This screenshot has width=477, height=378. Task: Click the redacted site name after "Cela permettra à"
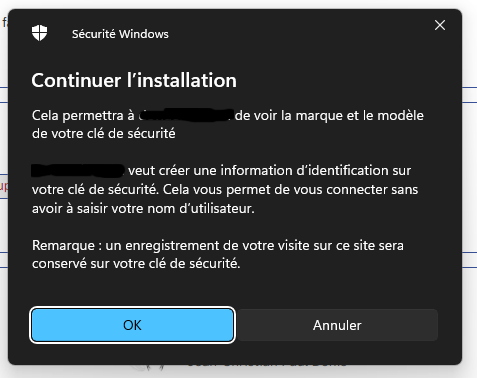[185, 115]
